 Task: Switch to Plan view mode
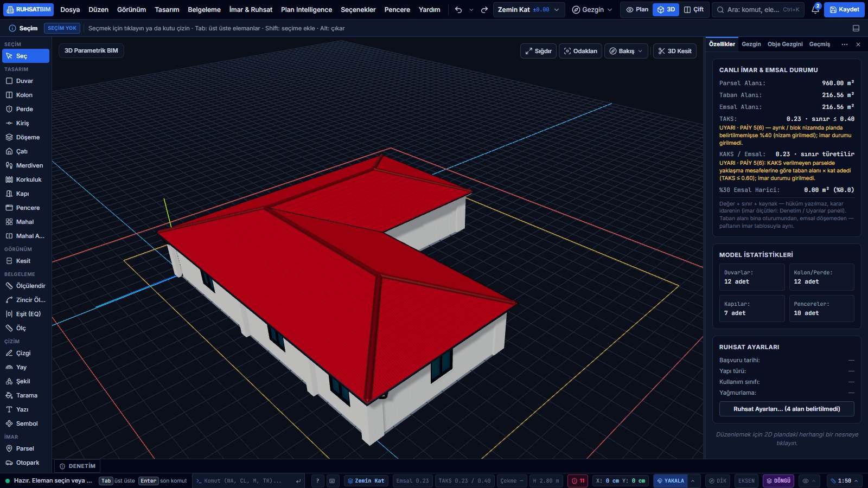[x=637, y=10]
